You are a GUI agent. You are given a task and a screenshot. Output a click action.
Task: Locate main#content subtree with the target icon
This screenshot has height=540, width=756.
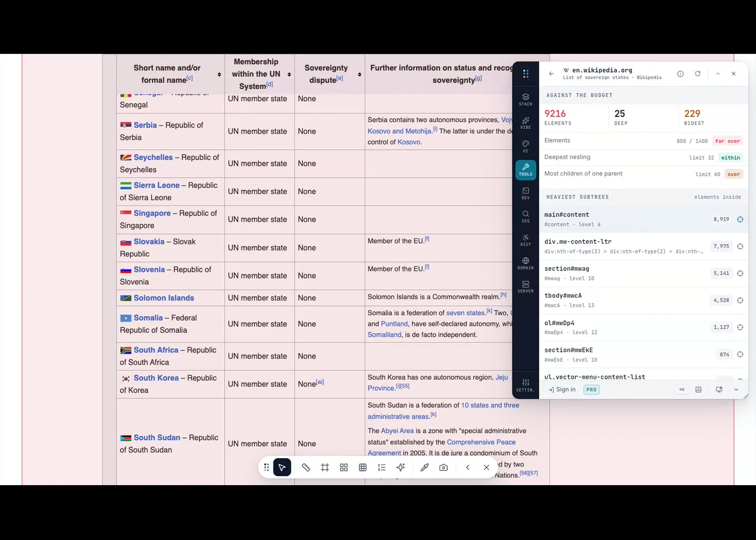(740, 219)
